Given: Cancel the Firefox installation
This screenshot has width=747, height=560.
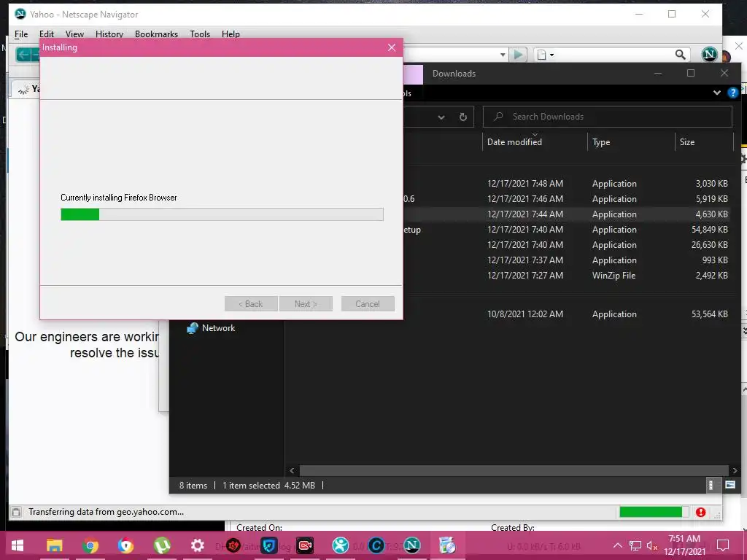Looking at the screenshot, I should pos(368,304).
